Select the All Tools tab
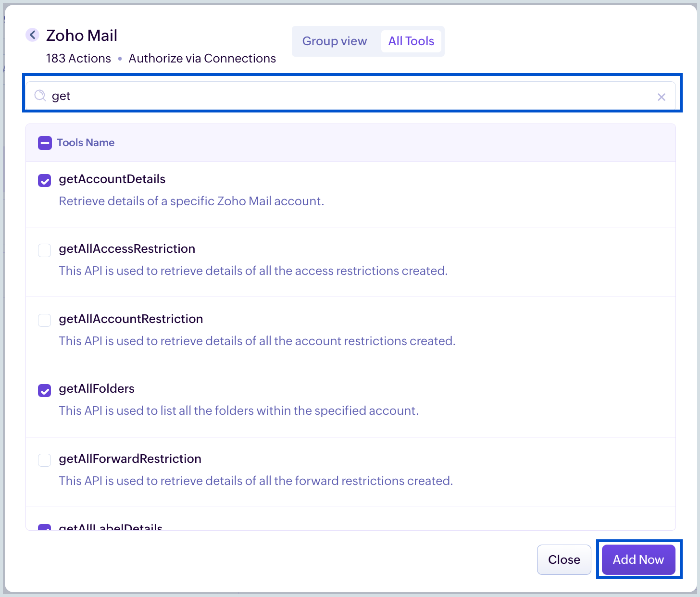700x597 pixels. pos(411,41)
